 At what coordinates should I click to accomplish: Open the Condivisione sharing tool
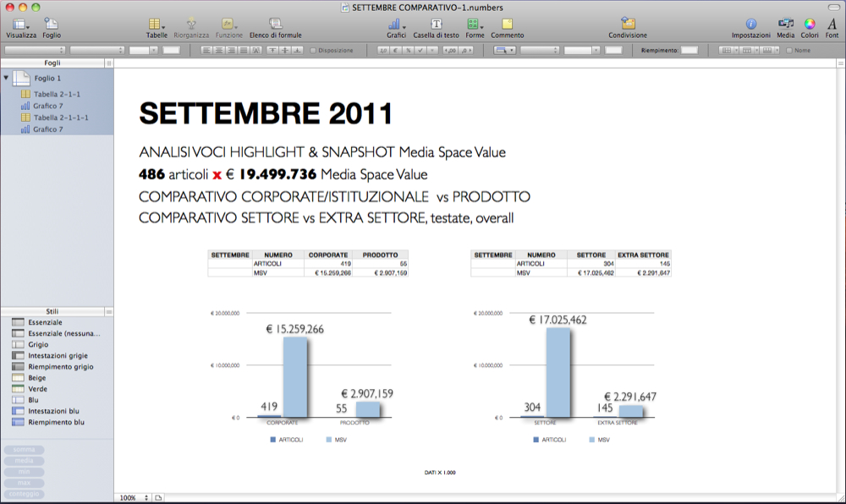(x=627, y=25)
